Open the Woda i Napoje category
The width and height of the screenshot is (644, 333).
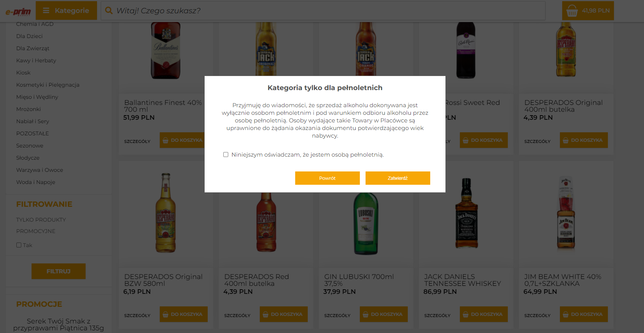pyautogui.click(x=36, y=182)
